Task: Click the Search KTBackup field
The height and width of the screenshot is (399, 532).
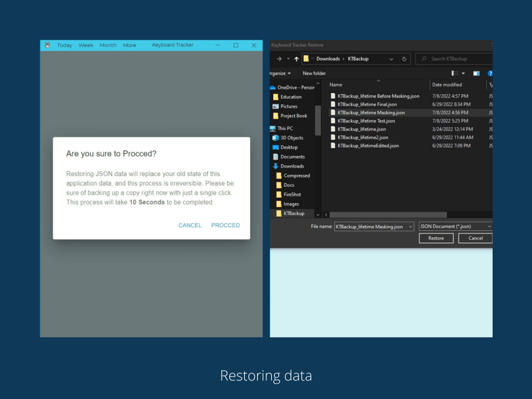Action: [454, 59]
